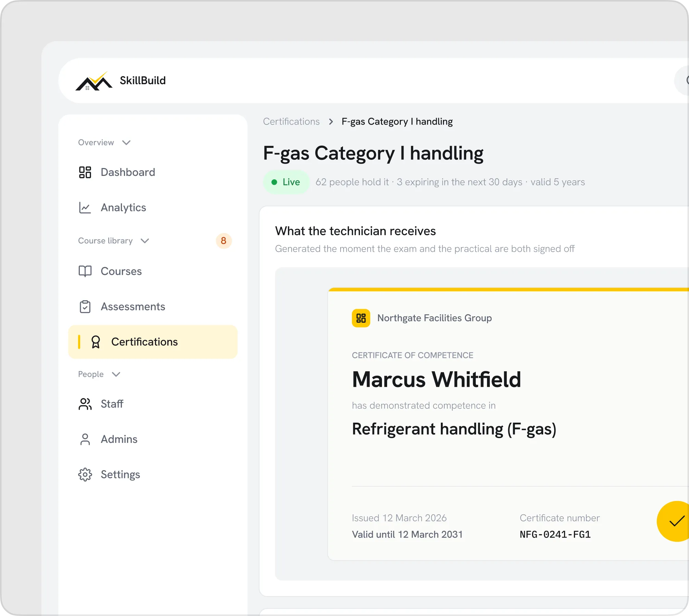Navigate to Assessments

pyautogui.click(x=153, y=307)
